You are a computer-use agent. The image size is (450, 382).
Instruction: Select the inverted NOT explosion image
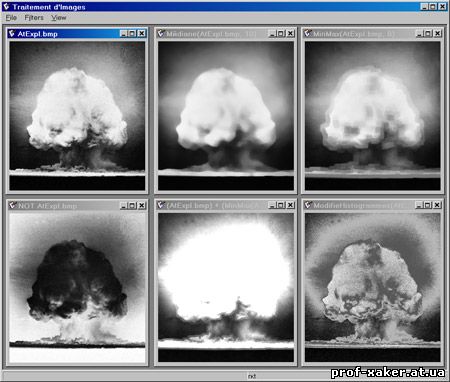(77, 288)
